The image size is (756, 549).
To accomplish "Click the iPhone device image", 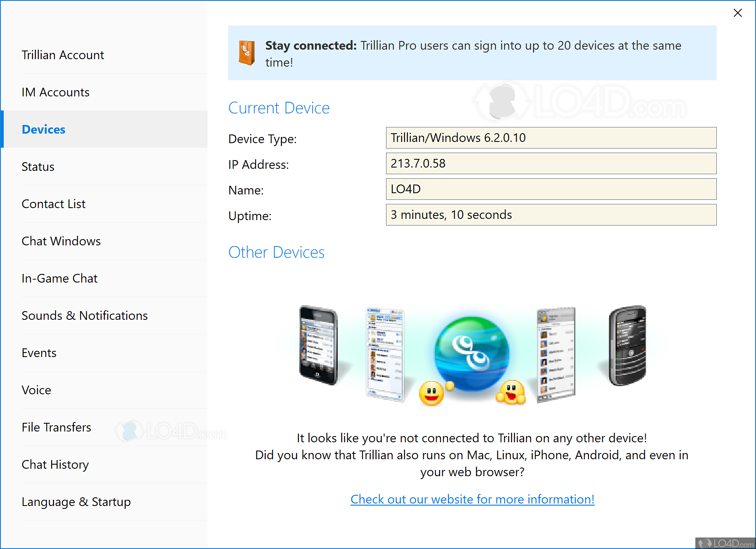I will 318,345.
